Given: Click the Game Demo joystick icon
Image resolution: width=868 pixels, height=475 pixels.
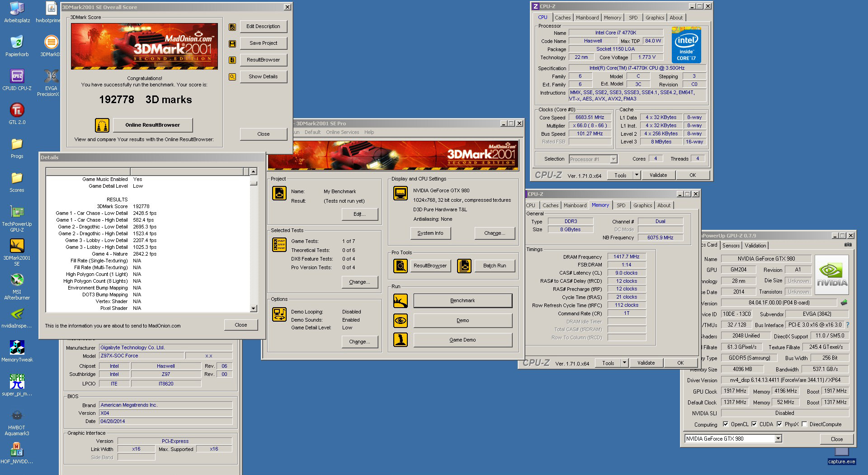Looking at the screenshot, I should coord(401,340).
